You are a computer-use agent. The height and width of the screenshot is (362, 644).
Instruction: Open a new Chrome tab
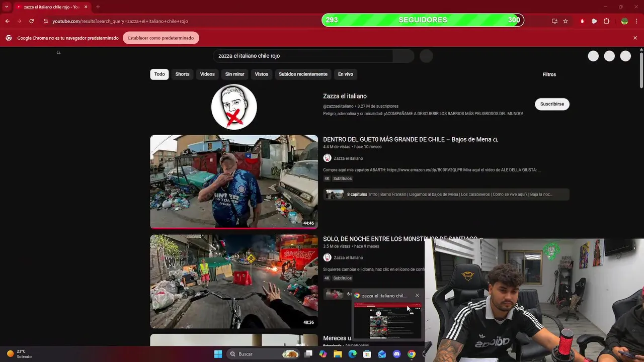[98, 7]
